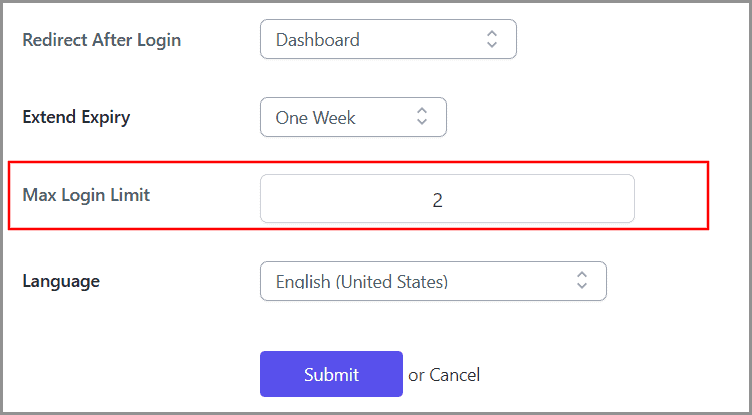Click the Cancel link
Image resolution: width=752 pixels, height=415 pixels.
point(455,375)
